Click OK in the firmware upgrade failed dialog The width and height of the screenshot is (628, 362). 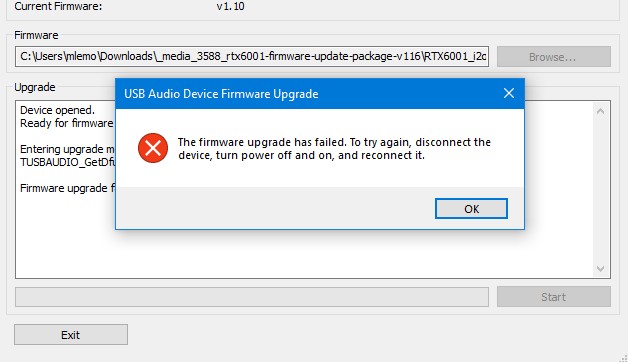(471, 209)
